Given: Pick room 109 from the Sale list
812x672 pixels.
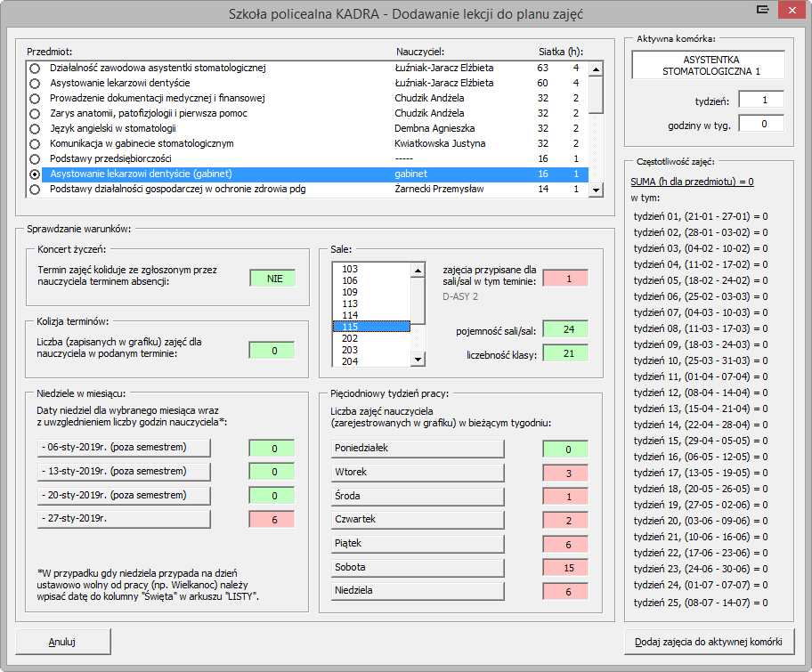Looking at the screenshot, I should (369, 292).
